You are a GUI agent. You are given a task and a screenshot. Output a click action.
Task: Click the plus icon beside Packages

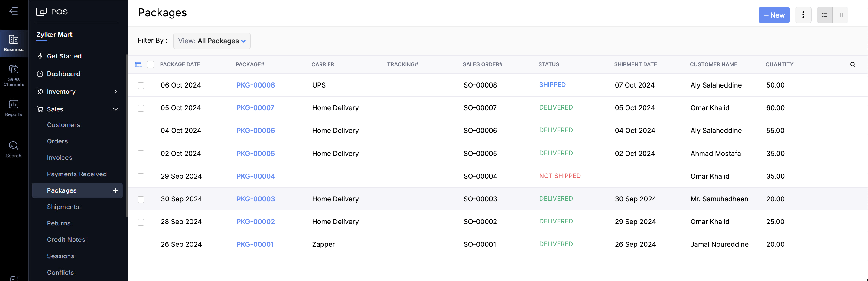pos(115,190)
